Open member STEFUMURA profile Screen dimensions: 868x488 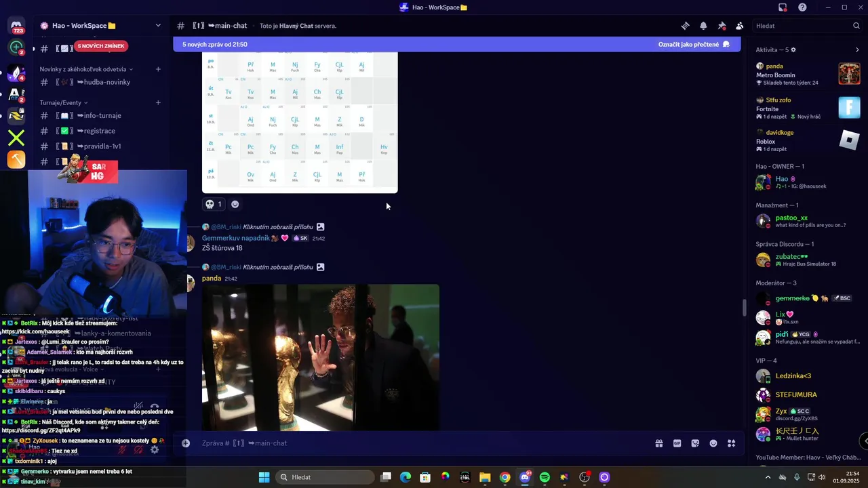click(x=808, y=394)
